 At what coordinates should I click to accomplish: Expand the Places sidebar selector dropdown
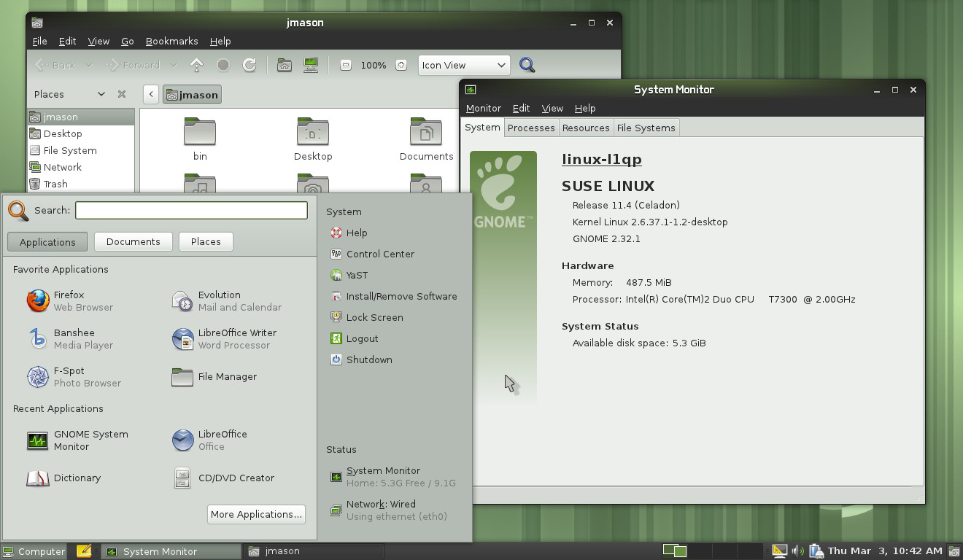click(x=101, y=94)
